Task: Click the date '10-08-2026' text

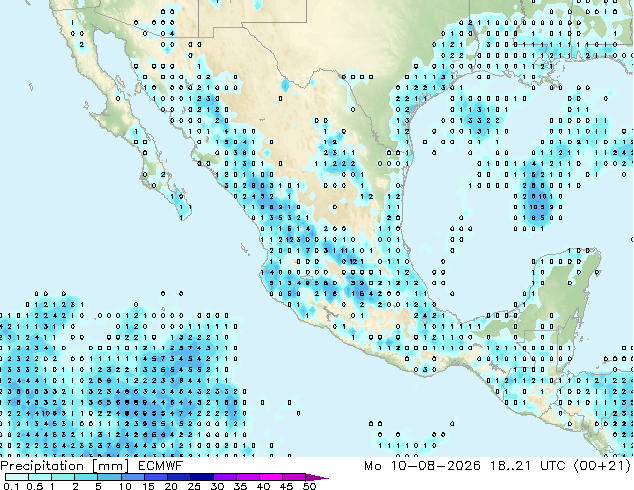Action: click(x=436, y=466)
